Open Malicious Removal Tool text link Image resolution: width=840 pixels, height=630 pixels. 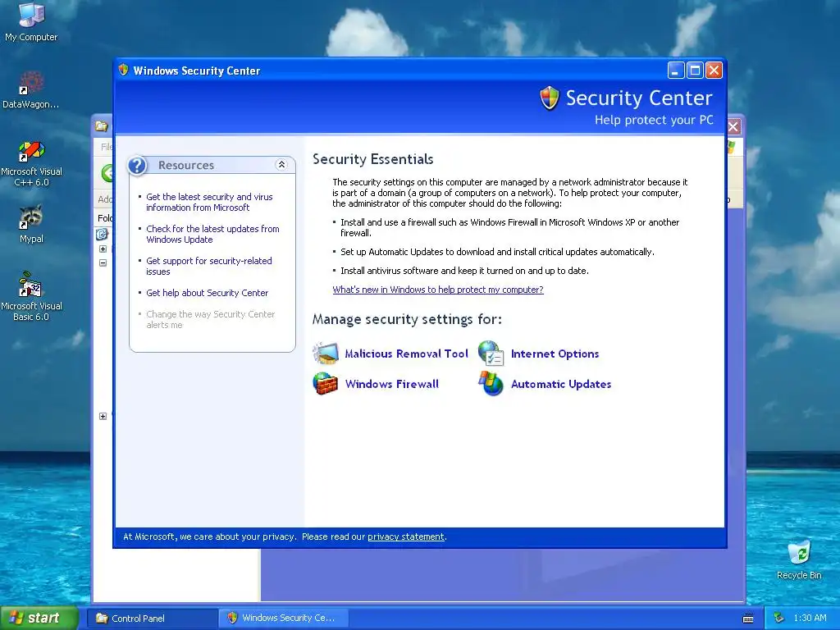[406, 354]
